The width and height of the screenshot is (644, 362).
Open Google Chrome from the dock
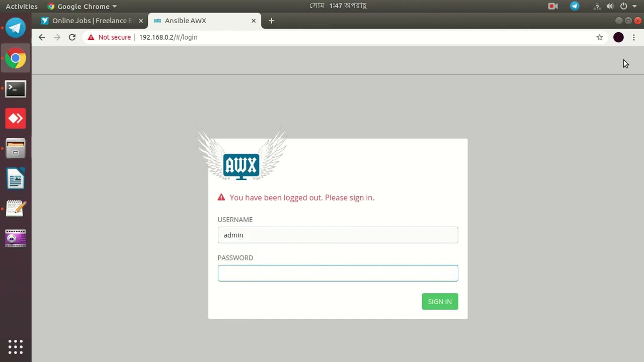(16, 59)
